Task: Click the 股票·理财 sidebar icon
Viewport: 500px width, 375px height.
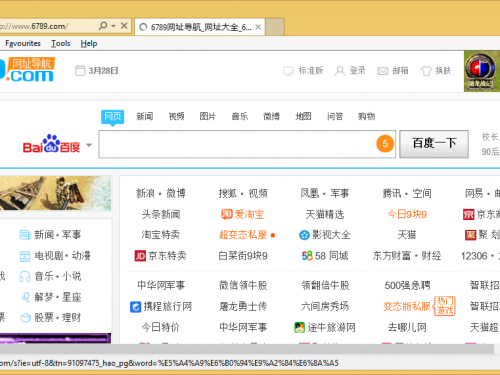Action: [x=25, y=318]
